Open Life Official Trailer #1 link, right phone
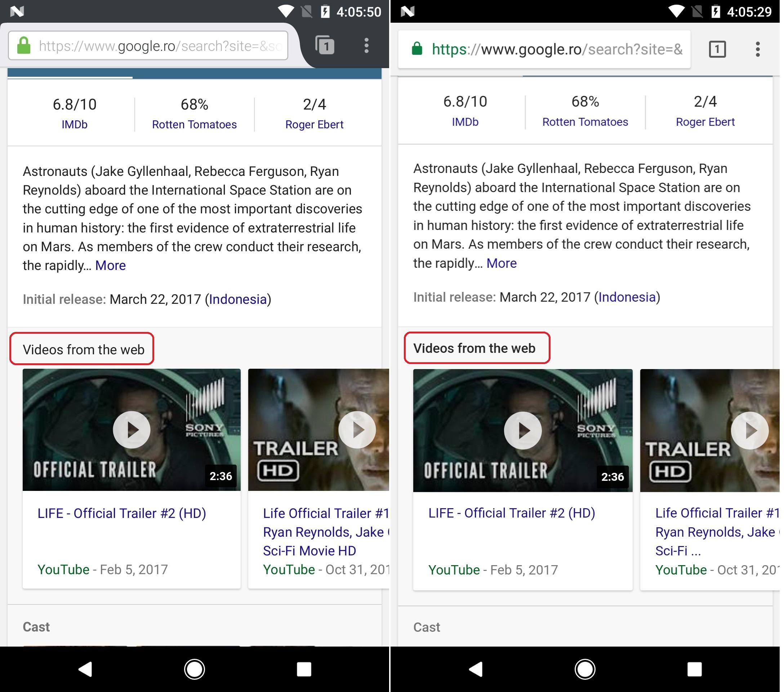784x692 pixels. (x=717, y=532)
